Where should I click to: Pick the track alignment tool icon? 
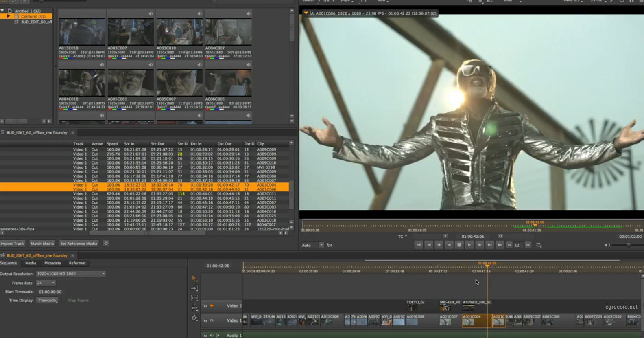click(194, 308)
